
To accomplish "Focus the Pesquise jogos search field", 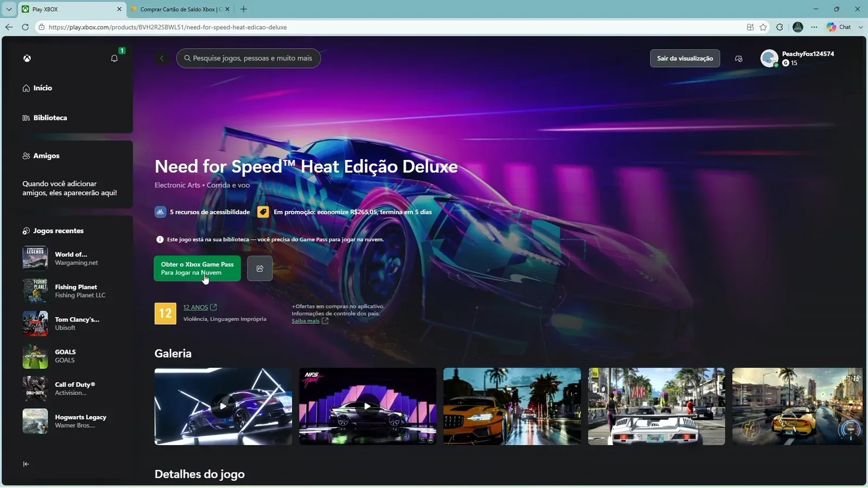I will [248, 58].
